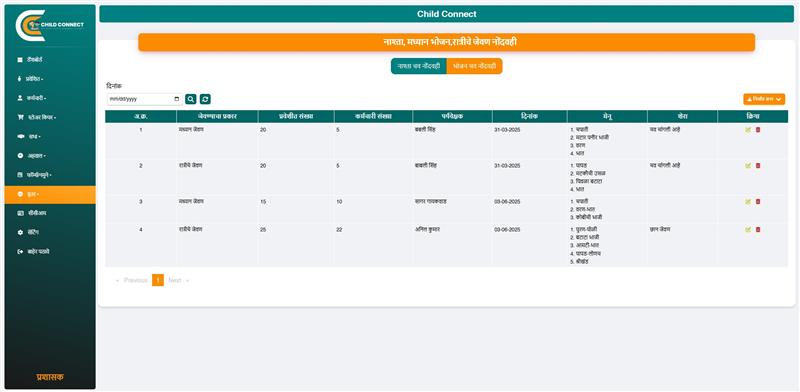800x392 pixels.
Task: Click the Child Connect logo
Action: coord(49,26)
